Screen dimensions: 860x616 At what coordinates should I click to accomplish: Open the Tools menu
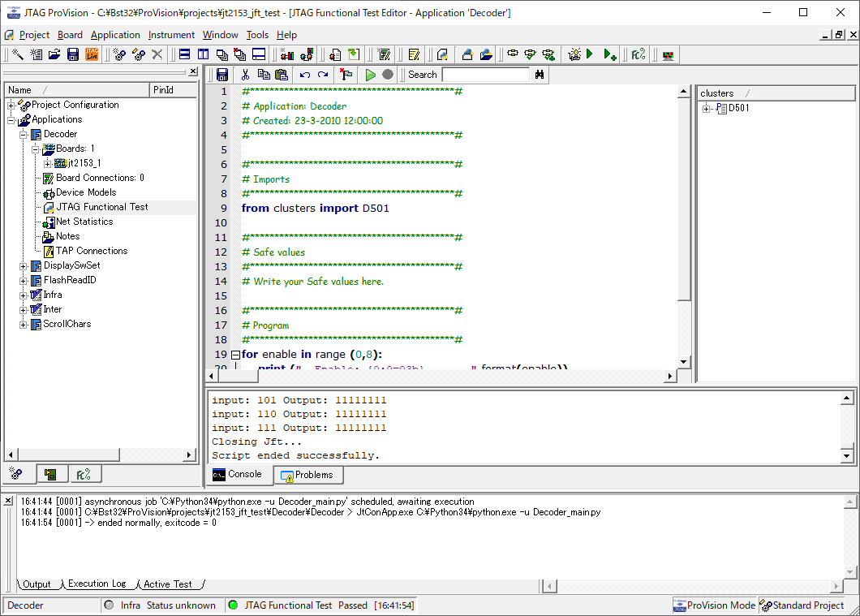[x=257, y=35]
